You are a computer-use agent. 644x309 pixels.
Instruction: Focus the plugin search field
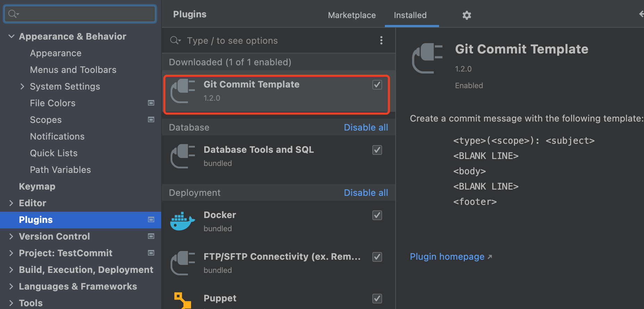click(x=271, y=41)
